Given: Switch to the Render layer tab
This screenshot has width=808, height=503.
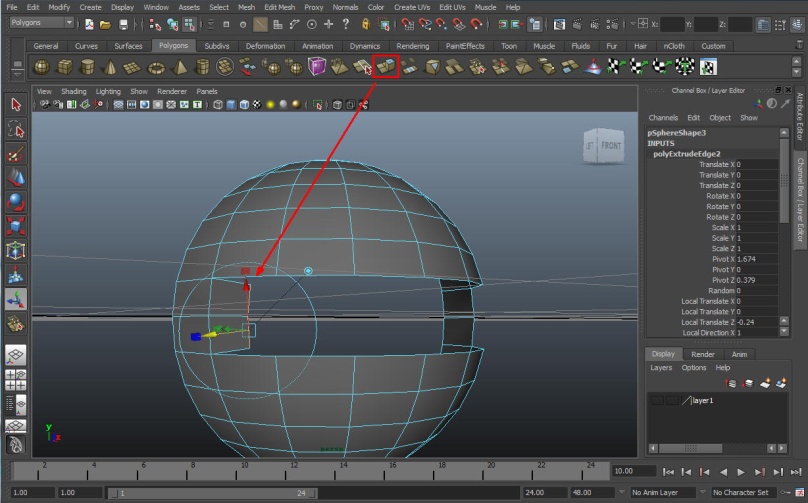Looking at the screenshot, I should click(703, 354).
